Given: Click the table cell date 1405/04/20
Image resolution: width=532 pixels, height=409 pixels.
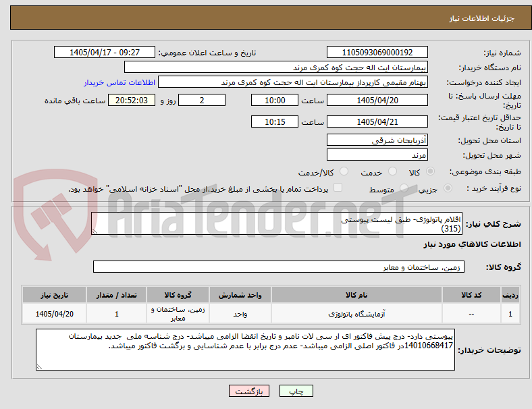Looking at the screenshot, I should tap(54, 314).
